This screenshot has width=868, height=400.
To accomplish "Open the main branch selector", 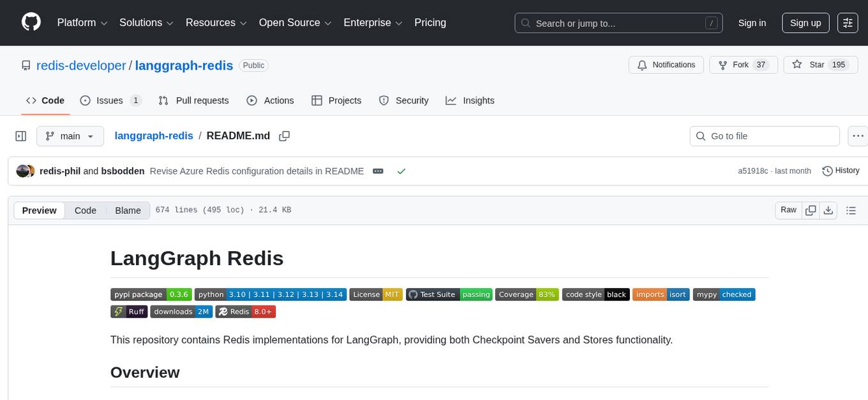I will click(x=70, y=135).
